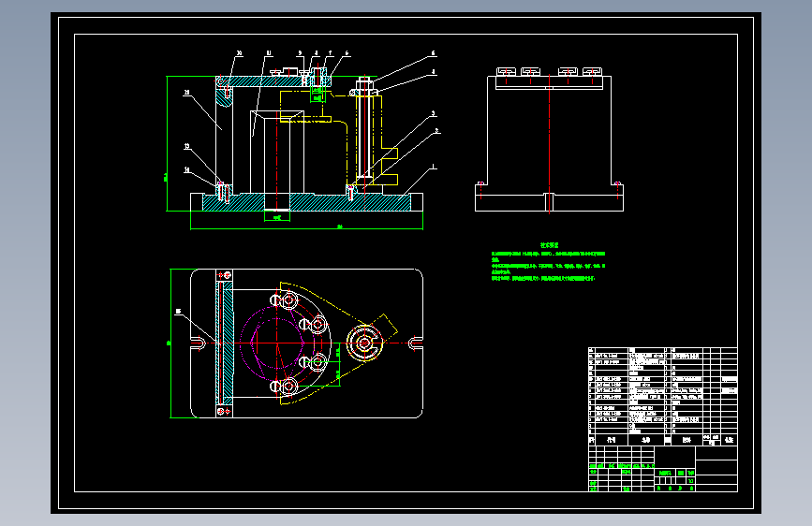The height and width of the screenshot is (526, 812).
Task: Select the overall height dimension left of section
Action: [167, 143]
